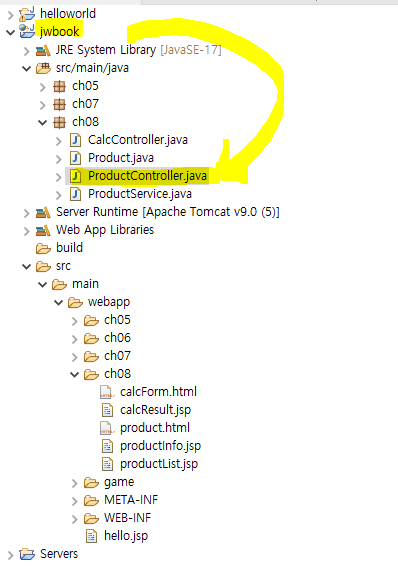Image resolution: width=398 pixels, height=567 pixels.
Task: Select the ProductService.java entry
Action: tap(140, 194)
